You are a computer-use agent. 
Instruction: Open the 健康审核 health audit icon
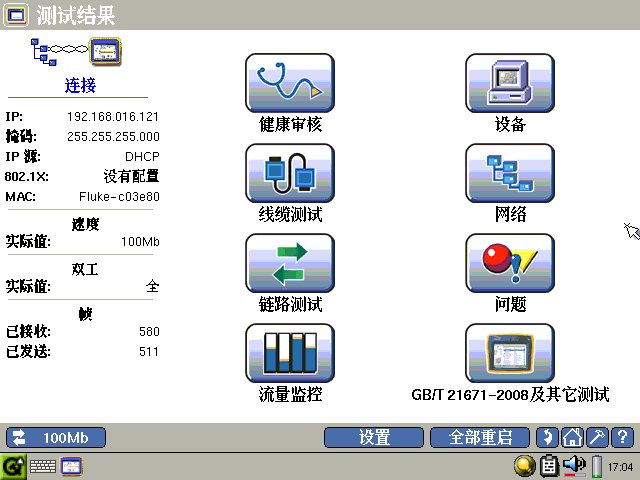[290, 83]
